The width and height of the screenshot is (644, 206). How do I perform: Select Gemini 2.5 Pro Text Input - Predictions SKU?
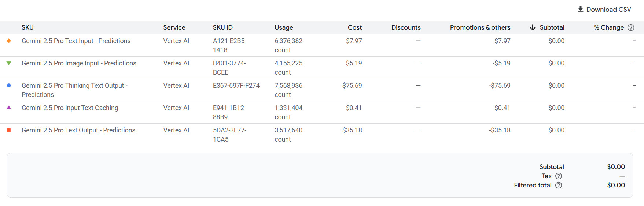(x=76, y=41)
